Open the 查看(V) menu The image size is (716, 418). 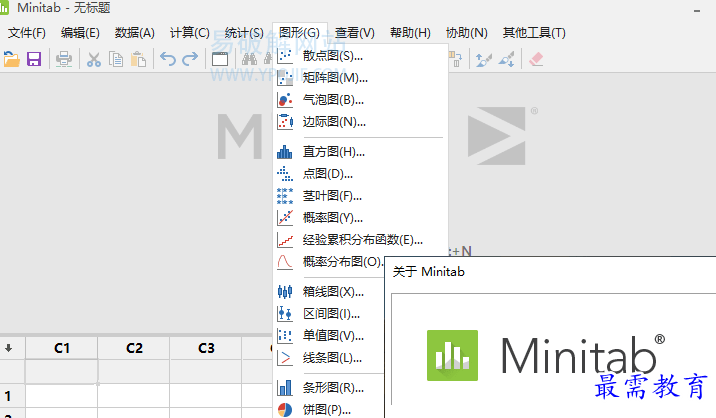(355, 33)
